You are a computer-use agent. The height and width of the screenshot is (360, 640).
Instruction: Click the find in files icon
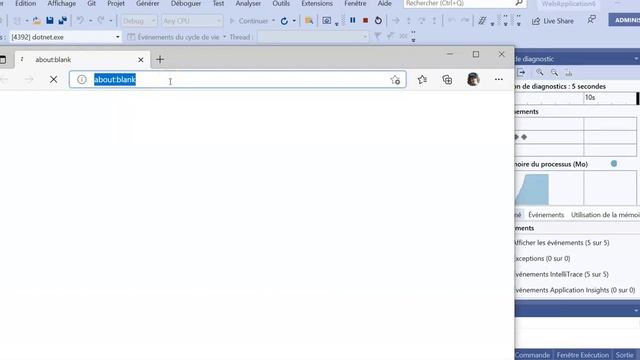(309, 21)
